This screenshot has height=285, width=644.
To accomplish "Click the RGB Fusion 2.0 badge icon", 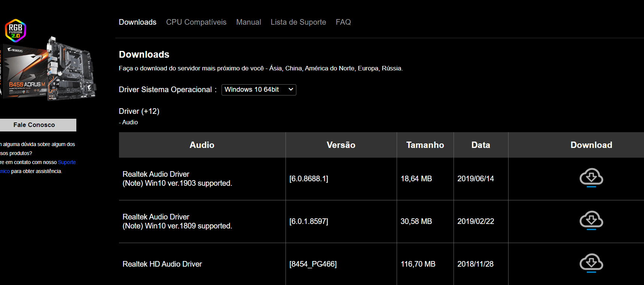I will pos(15,30).
